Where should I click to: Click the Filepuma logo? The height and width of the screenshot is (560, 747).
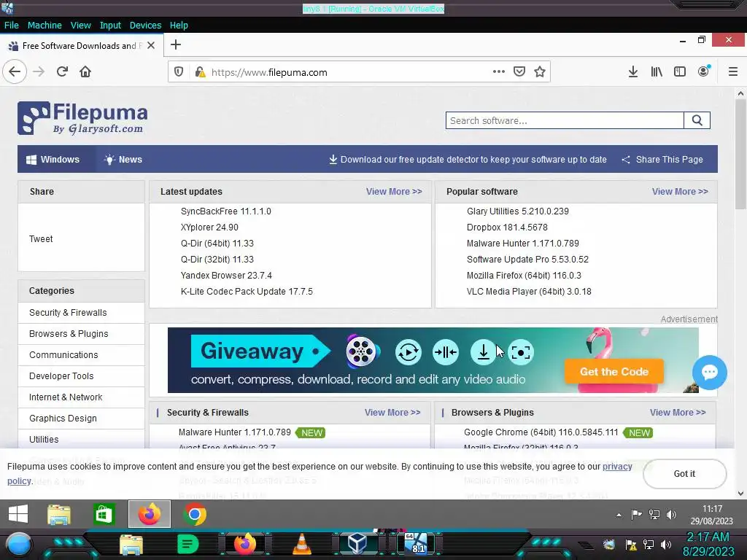tap(82, 118)
